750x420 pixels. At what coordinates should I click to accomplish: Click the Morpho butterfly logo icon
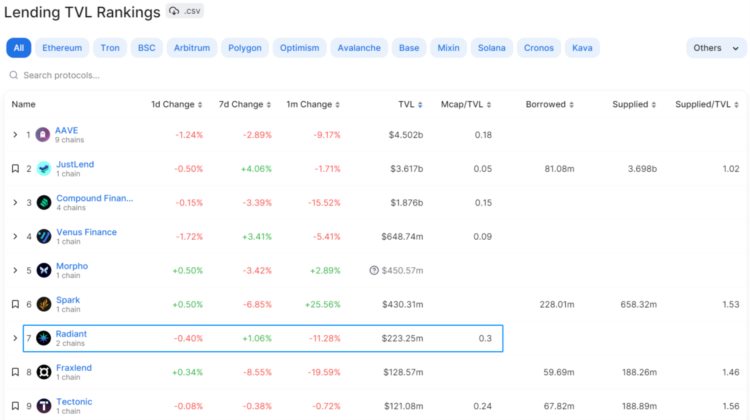tap(43, 270)
